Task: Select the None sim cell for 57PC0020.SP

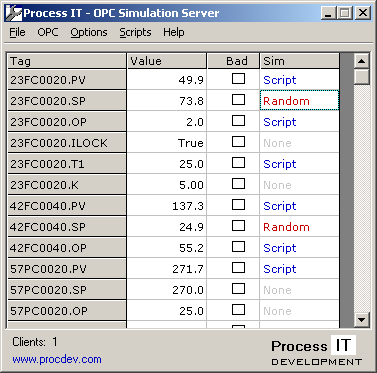Action: click(299, 289)
